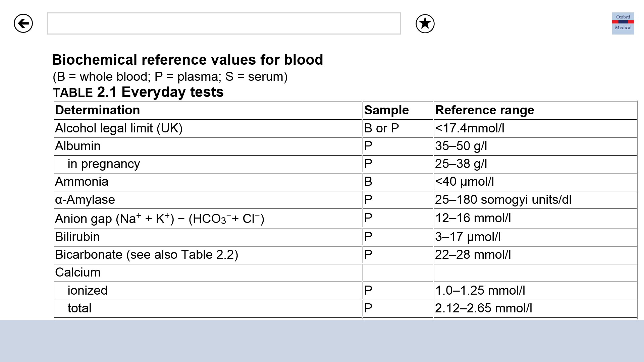
Task: Click the Oxford Medical logo
Action: click(x=623, y=23)
